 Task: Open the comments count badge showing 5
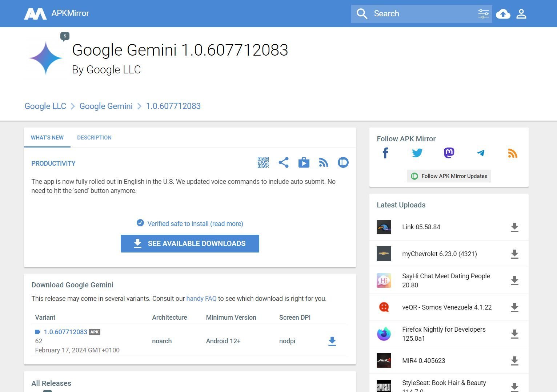pyautogui.click(x=65, y=36)
